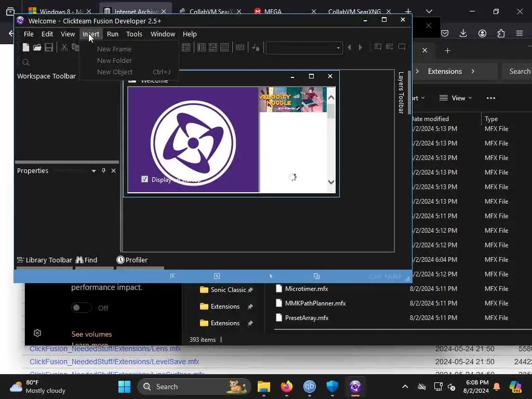Click the Open file folder icon in toolbar
532x399 pixels.
pos(37,47)
